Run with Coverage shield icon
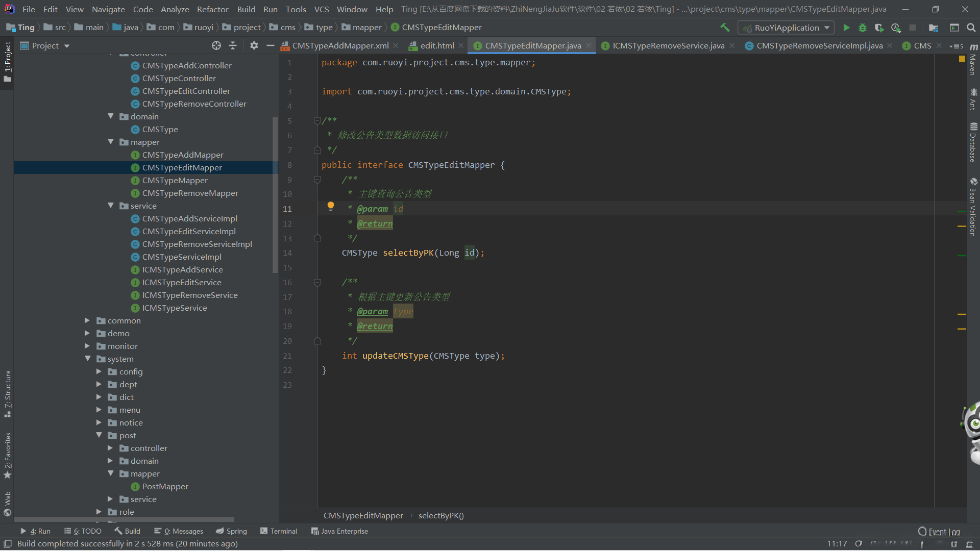The width and height of the screenshot is (980, 551). tap(879, 28)
